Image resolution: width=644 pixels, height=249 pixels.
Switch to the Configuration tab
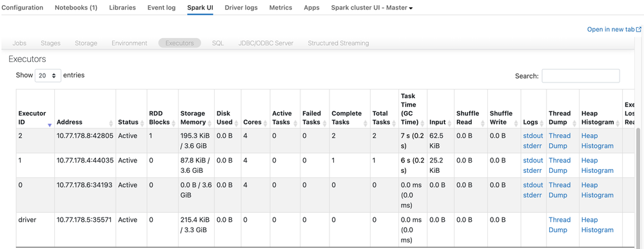point(22,7)
